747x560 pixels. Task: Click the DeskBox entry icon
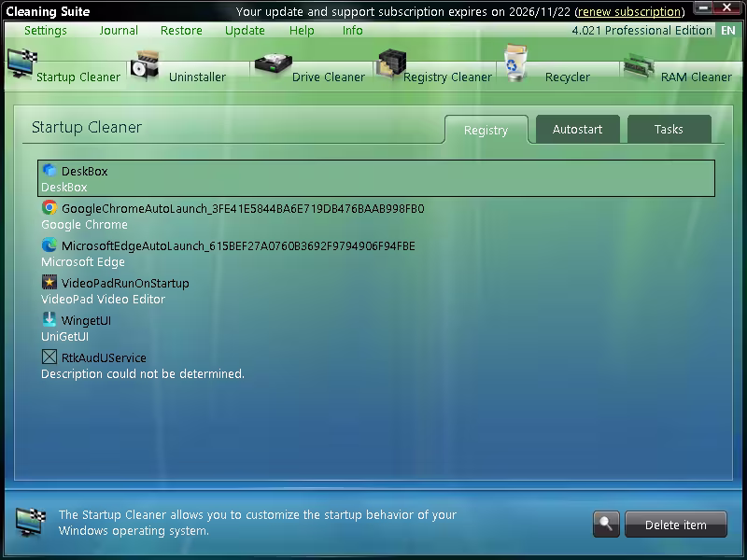pos(49,170)
